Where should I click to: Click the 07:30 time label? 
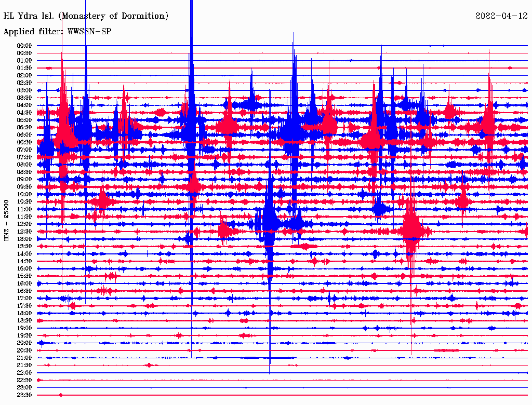(x=24, y=157)
